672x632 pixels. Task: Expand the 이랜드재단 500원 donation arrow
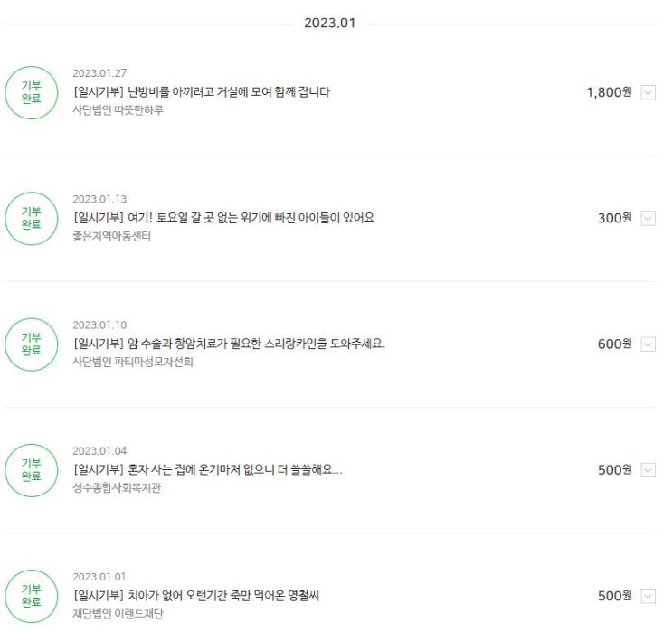click(648, 596)
